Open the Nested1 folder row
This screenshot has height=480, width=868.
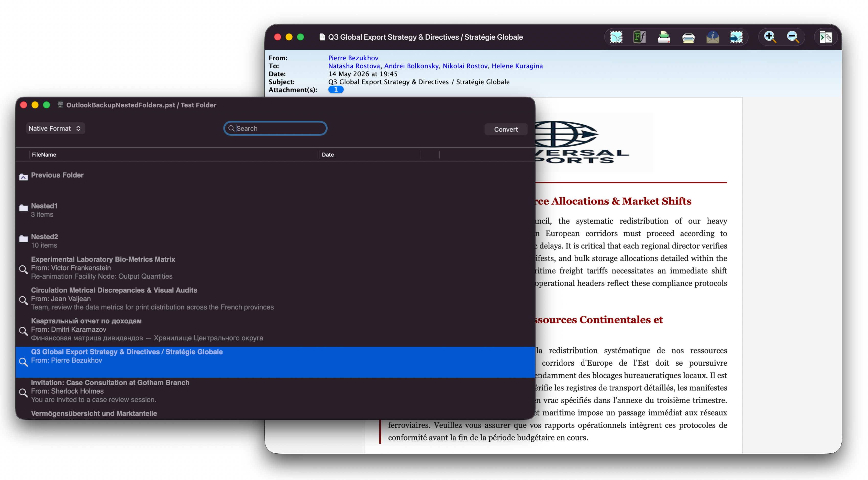coord(275,208)
